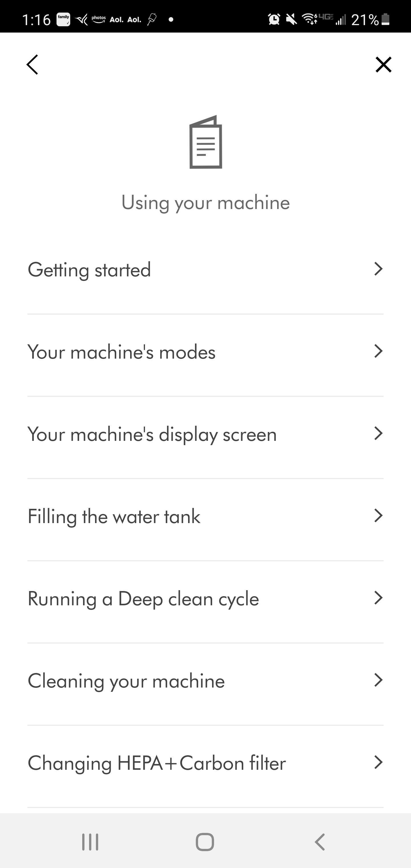Close the guide with the X icon
This screenshot has height=868, width=411.
click(x=383, y=64)
